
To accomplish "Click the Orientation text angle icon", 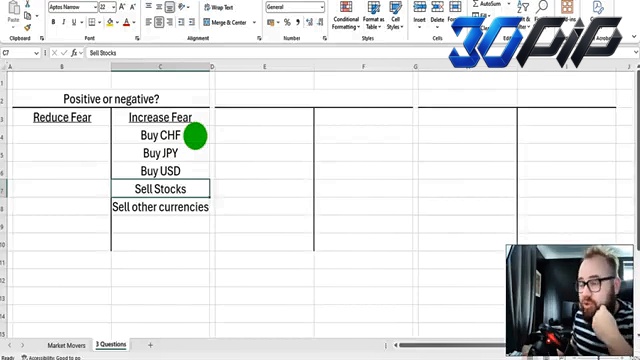I will pyautogui.click(x=182, y=7).
